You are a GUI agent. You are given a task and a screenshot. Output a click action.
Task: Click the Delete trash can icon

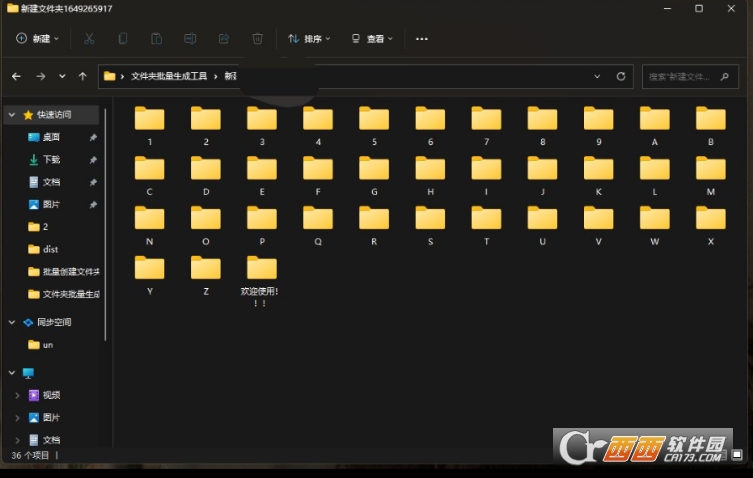tap(257, 39)
